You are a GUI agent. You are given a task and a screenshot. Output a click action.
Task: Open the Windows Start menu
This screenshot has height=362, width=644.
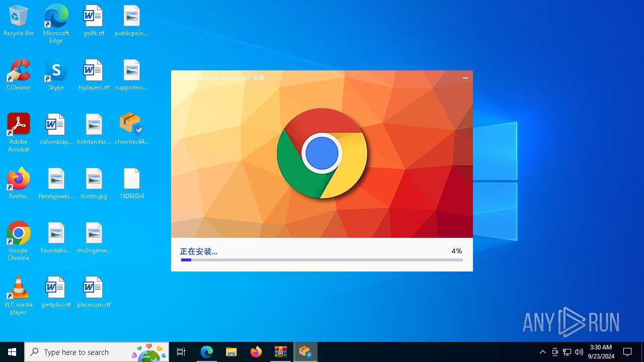[12, 352]
